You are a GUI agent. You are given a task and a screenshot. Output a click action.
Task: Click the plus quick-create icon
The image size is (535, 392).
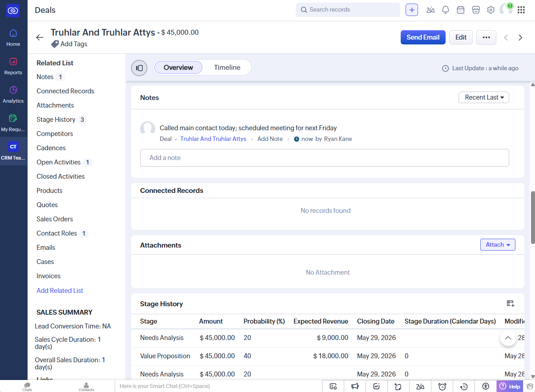tap(412, 10)
